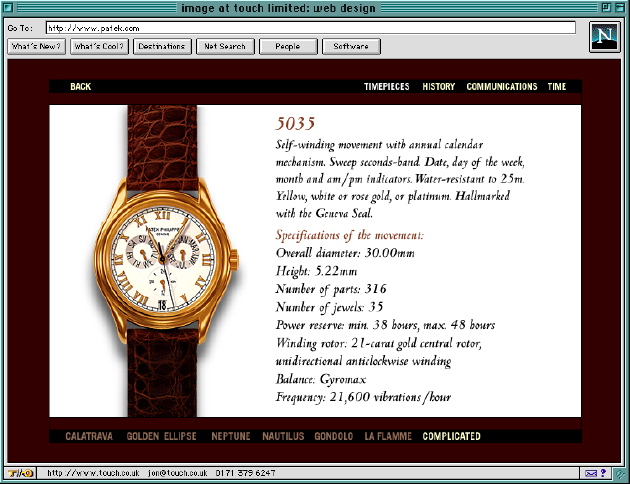Click the 'Number of parts: 316' line
This screenshot has height=484, width=630.
331,289
